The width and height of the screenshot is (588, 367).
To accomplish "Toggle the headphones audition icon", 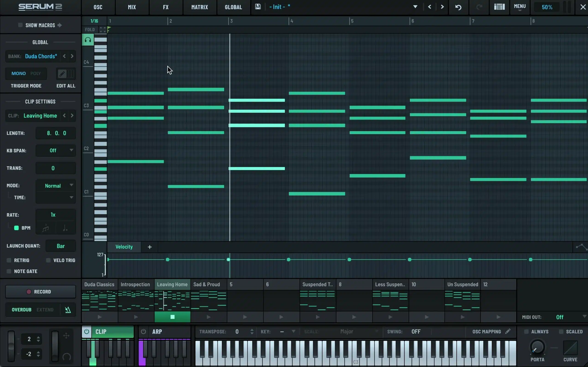I will pos(88,40).
